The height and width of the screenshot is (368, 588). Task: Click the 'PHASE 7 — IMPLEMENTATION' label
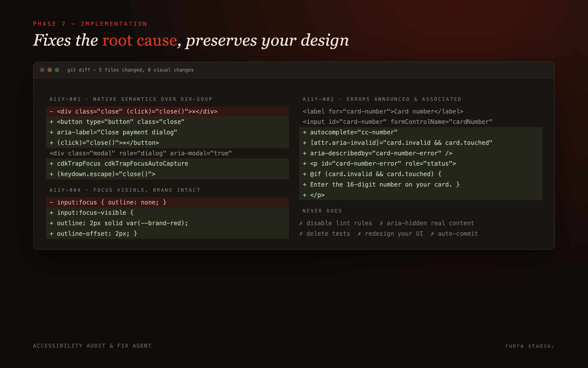90,24
